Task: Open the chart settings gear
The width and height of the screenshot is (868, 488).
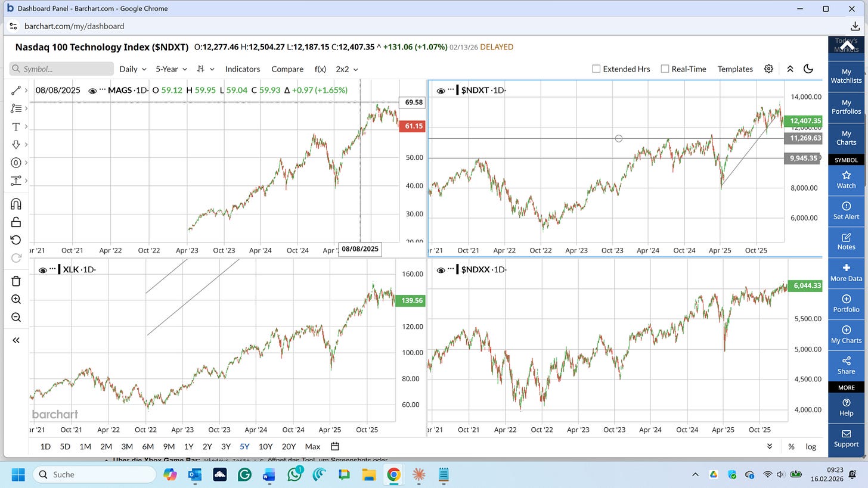Action: tap(769, 69)
